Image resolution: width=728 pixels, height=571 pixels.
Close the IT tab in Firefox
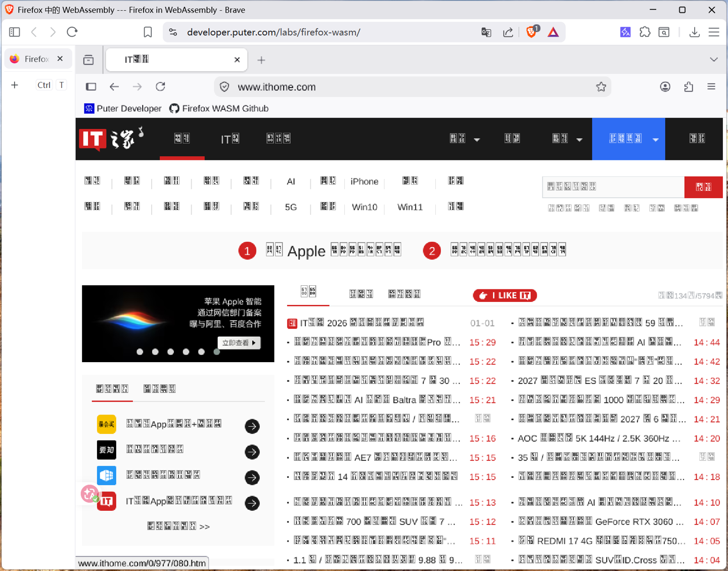(x=237, y=60)
